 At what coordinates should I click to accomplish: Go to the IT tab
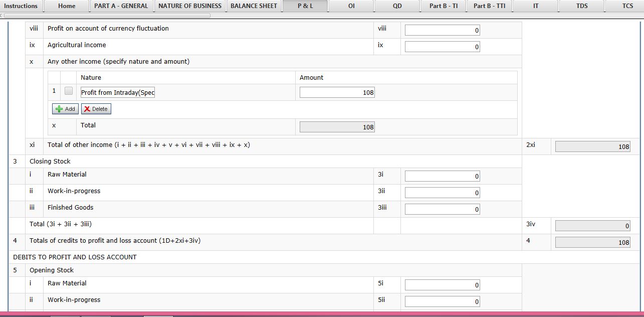point(536,6)
